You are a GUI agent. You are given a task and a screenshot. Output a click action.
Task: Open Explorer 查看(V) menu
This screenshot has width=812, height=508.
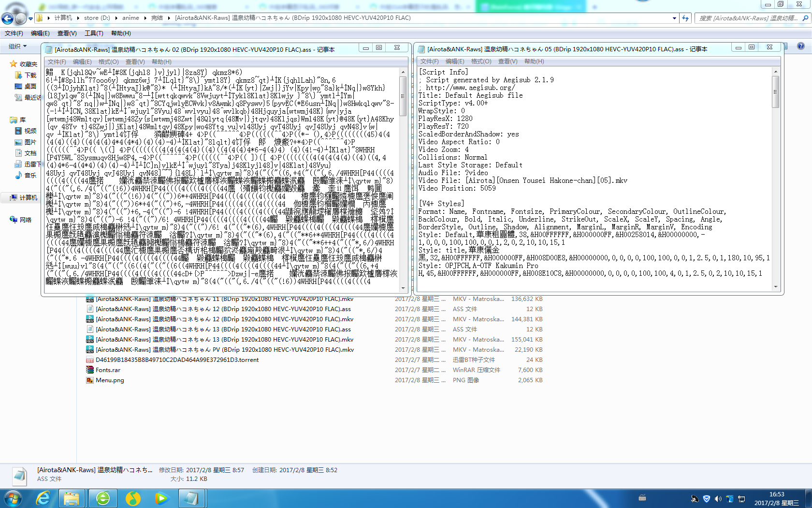click(x=67, y=33)
